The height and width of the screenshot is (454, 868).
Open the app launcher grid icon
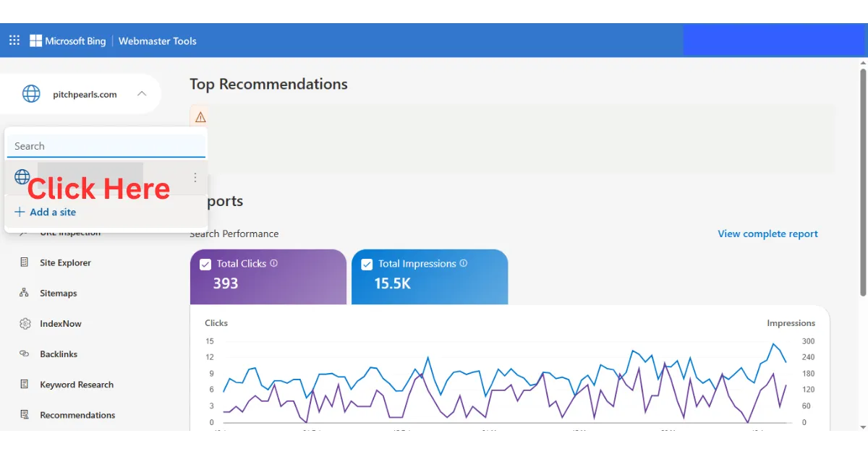coord(14,40)
